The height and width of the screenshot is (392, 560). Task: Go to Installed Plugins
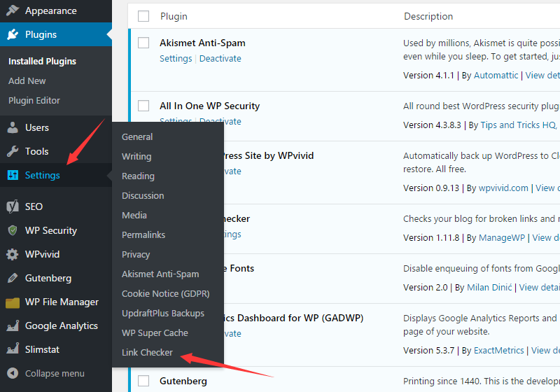click(42, 62)
